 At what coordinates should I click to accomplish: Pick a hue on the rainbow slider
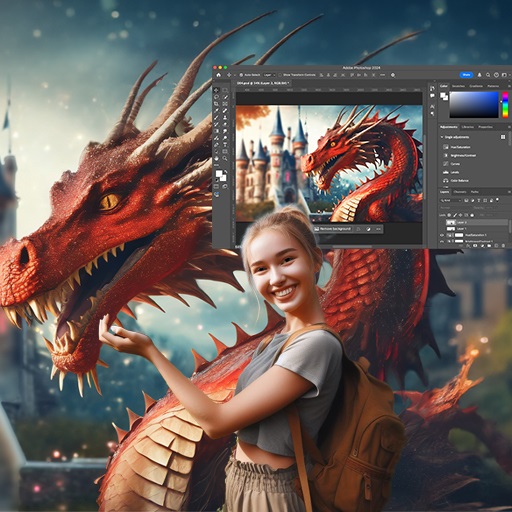tap(505, 105)
